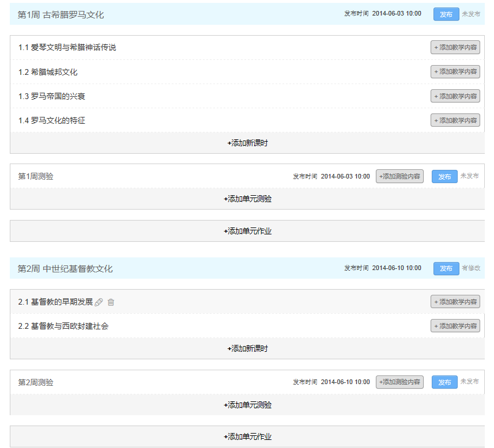The height and width of the screenshot is (448, 494).
Task: Click the 有修改 status on week 2 header
Action: click(471, 268)
